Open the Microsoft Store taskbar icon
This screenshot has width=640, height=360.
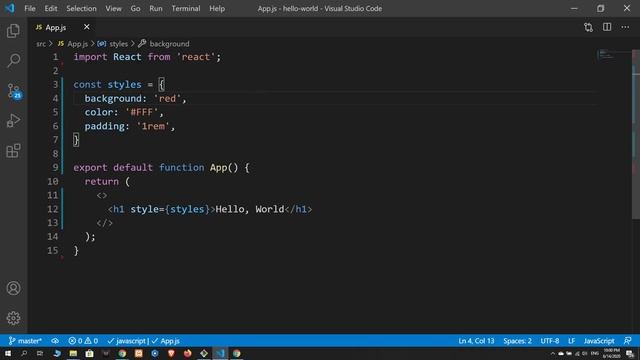[x=89, y=353]
